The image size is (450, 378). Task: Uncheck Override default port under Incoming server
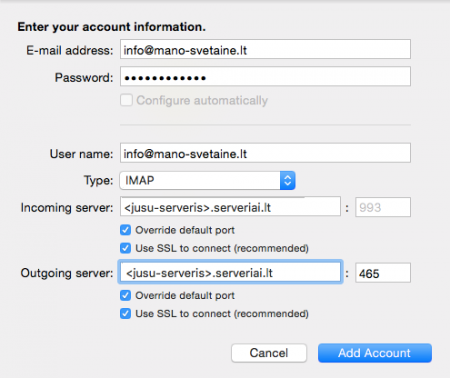click(x=126, y=230)
